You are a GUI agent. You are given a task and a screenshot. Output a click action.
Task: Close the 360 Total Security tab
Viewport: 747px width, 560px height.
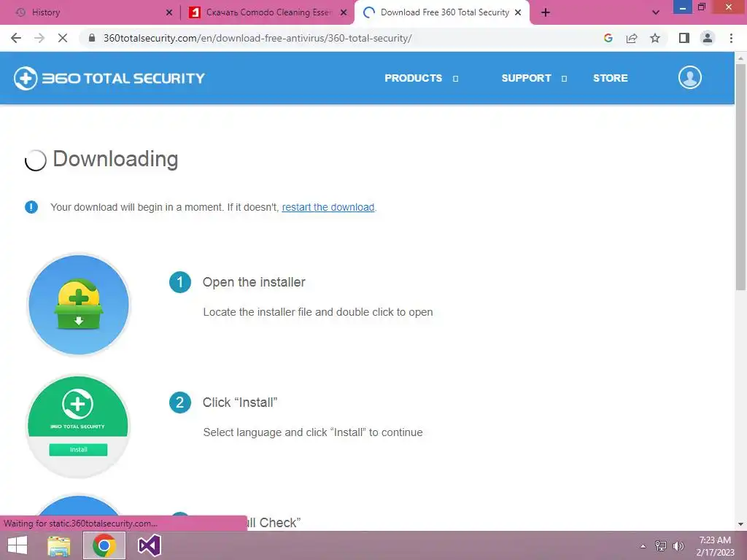pyautogui.click(x=518, y=12)
